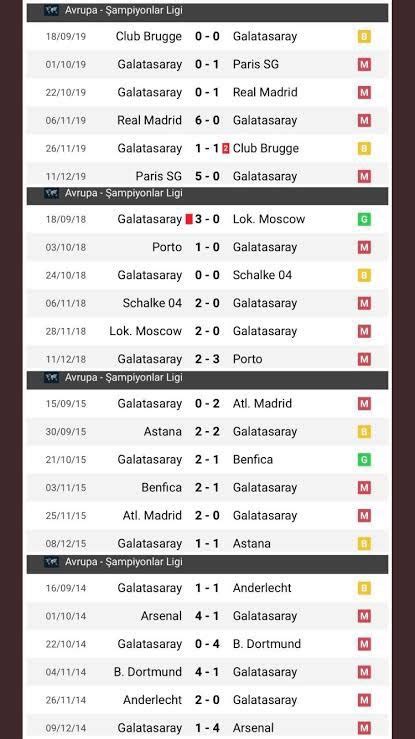This screenshot has width=415, height=739.
Task: Open the 2018 Avrupa - Şampiyonlar Ligi section header
Action: coord(207,195)
